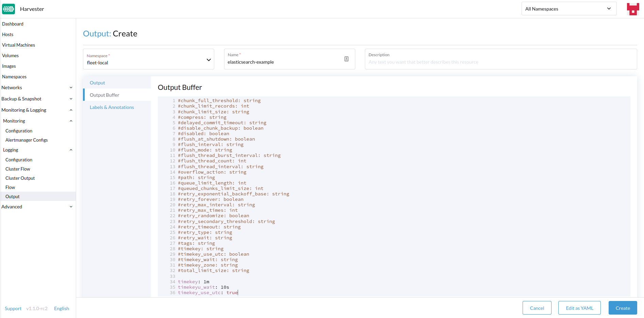Screen dimensions: 644x318
Task: Switch to the Output tab
Action: click(x=97, y=82)
